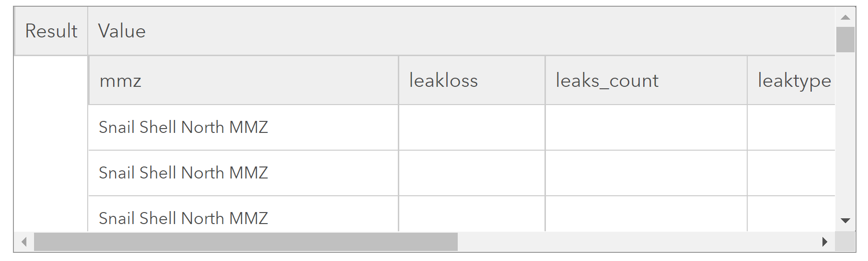Select the Result column header
Image resolution: width=868 pixels, height=261 pixels.
(x=51, y=31)
